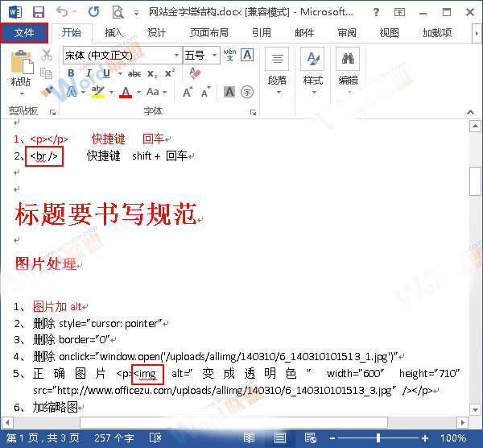This screenshot has width=483, height=448.
Task: Click the vertical scrollbar thumb
Action: pyautogui.click(x=475, y=180)
